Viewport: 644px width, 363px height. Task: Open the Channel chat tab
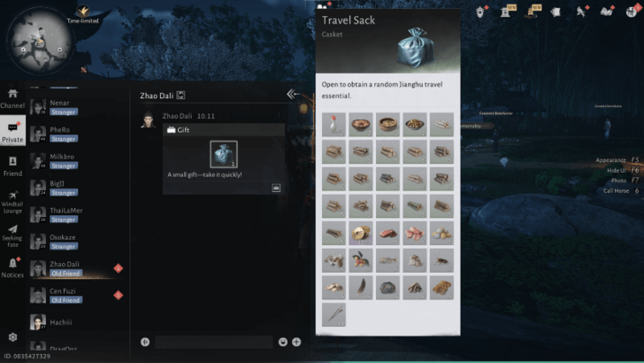click(12, 98)
